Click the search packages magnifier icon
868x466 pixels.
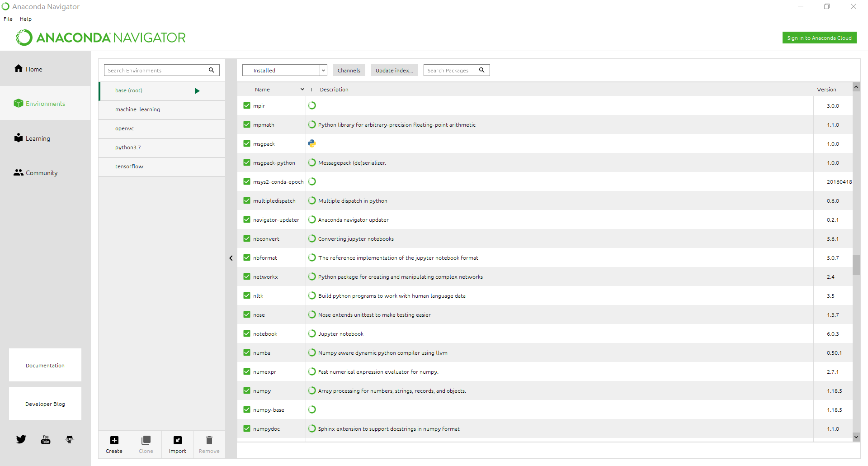(482, 70)
